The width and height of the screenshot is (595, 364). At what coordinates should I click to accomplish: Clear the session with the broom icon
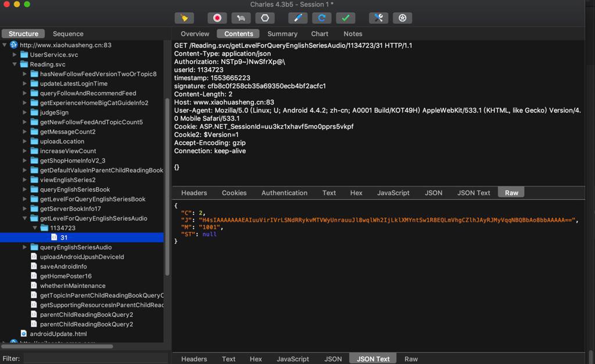tap(184, 18)
